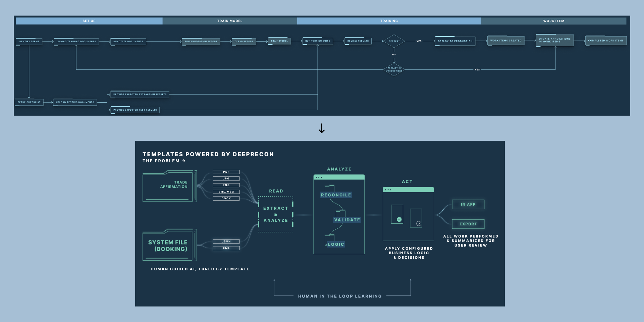This screenshot has width=644, height=322.
Task: Click the ANALYZE heading
Action: click(339, 169)
